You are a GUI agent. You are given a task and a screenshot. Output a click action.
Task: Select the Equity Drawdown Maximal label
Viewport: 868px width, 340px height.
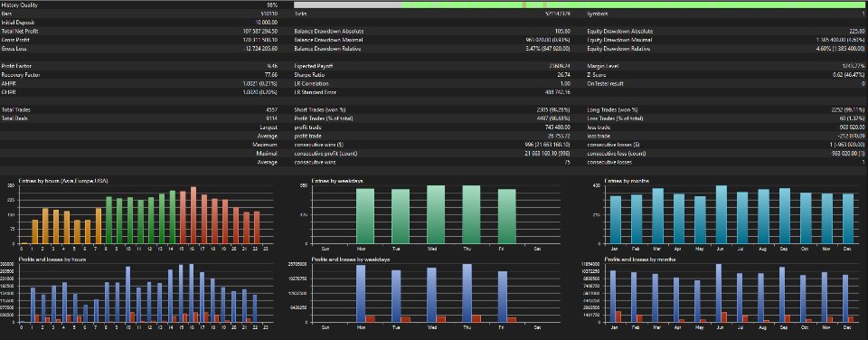click(619, 40)
